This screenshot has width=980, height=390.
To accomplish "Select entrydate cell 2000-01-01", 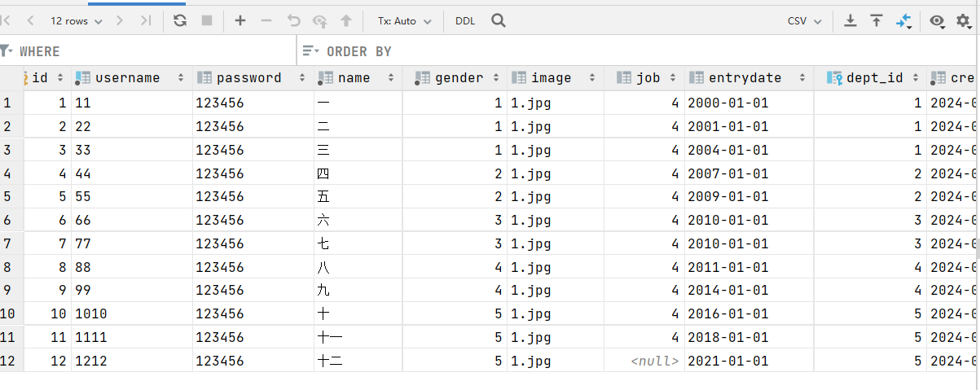I will [x=749, y=103].
